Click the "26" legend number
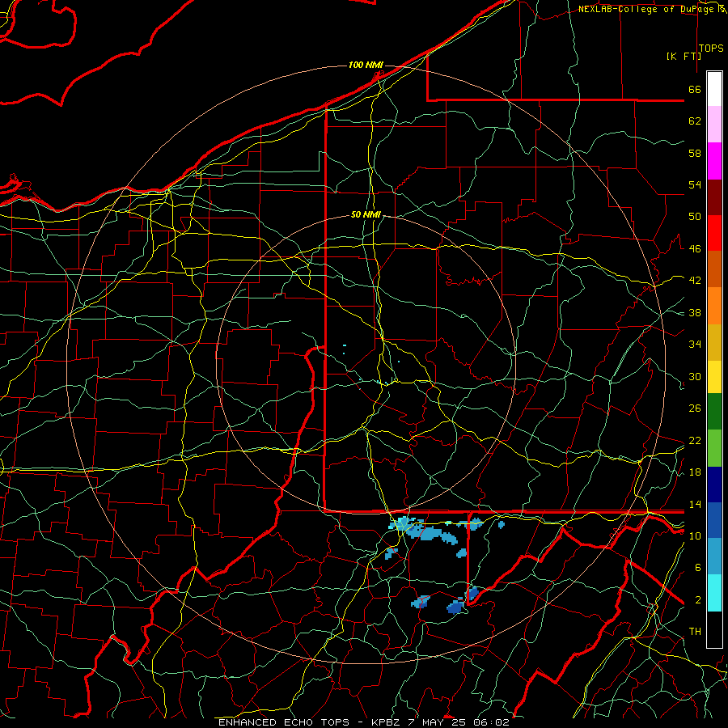The width and height of the screenshot is (728, 728). coord(695,408)
